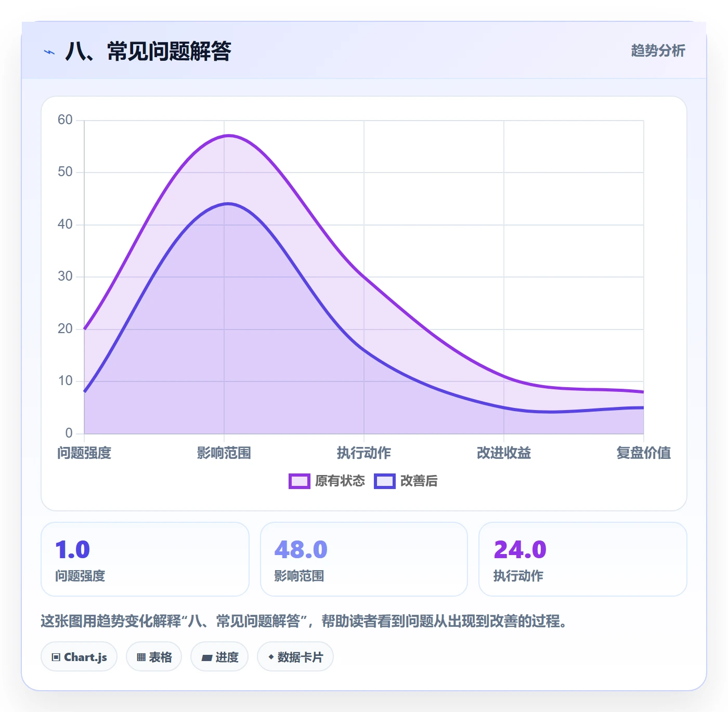Click the 原有状态 legend label
This screenshot has height=712, width=728.
340,481
